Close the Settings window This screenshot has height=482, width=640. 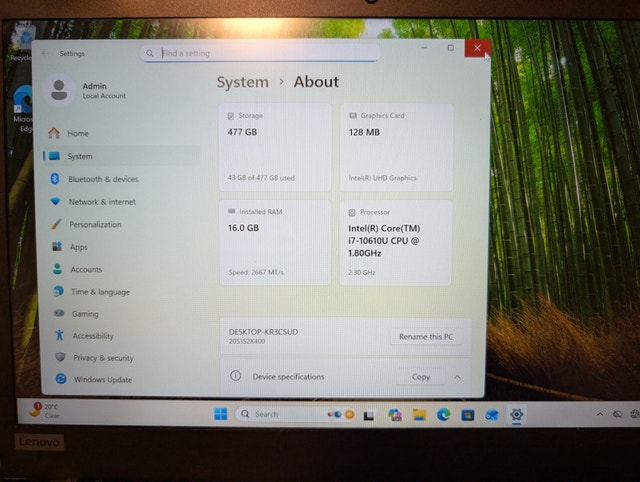click(x=477, y=48)
